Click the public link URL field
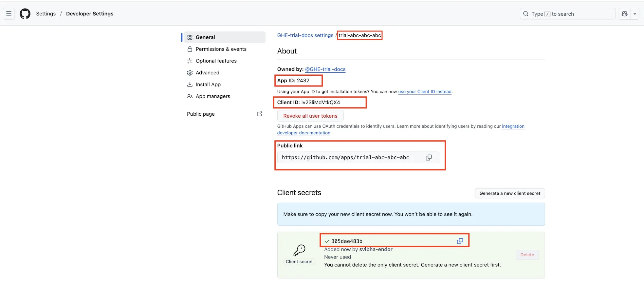The width and height of the screenshot is (644, 287). (348, 158)
